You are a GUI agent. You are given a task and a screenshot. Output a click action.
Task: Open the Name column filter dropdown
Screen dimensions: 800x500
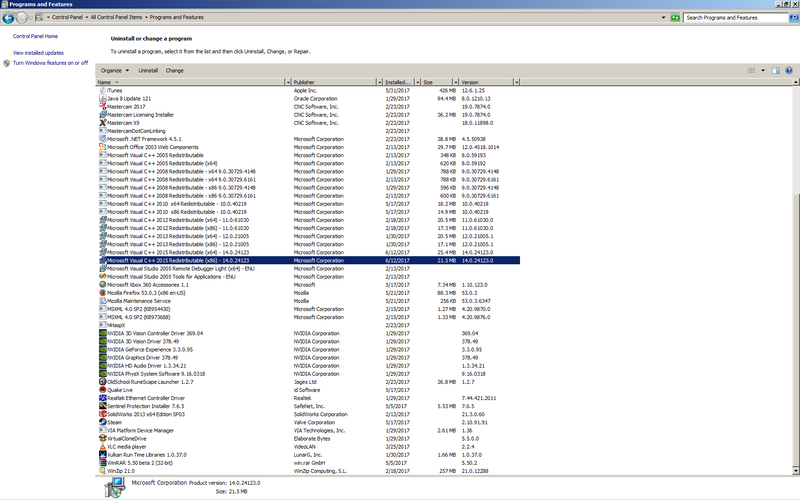[288, 82]
